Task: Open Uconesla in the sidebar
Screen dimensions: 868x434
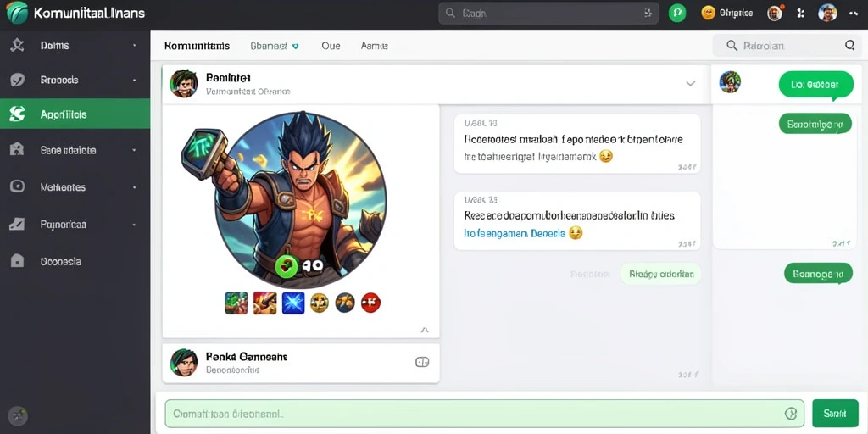Action: pos(75,261)
